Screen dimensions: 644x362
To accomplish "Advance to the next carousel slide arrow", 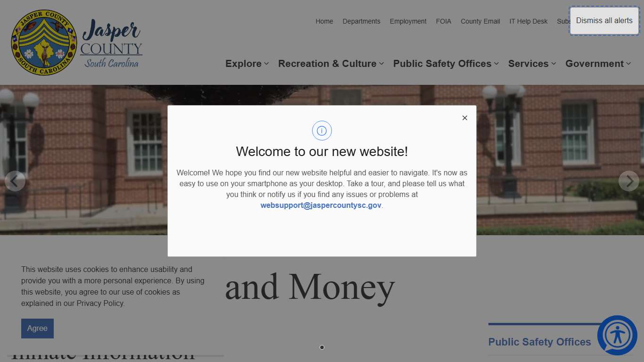I will coord(629,181).
